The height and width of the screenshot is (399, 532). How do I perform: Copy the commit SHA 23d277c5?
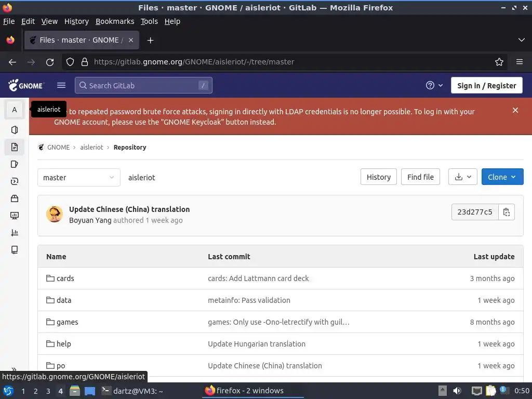[x=507, y=212]
